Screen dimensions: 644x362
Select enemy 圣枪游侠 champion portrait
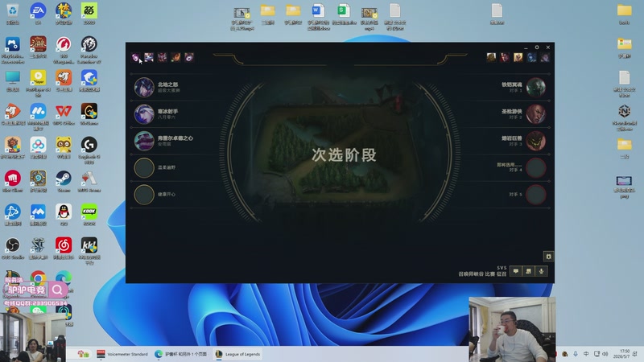pyautogui.click(x=536, y=113)
